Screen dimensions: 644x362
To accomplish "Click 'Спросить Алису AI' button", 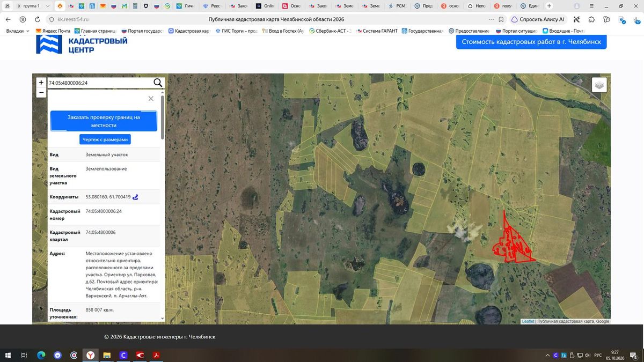I will pyautogui.click(x=538, y=19).
